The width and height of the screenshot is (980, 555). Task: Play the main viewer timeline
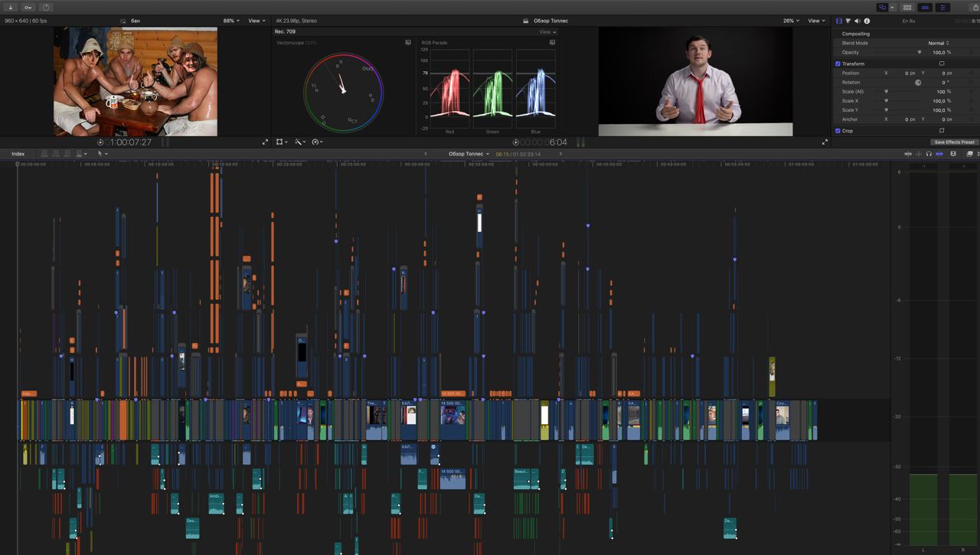pyautogui.click(x=515, y=142)
